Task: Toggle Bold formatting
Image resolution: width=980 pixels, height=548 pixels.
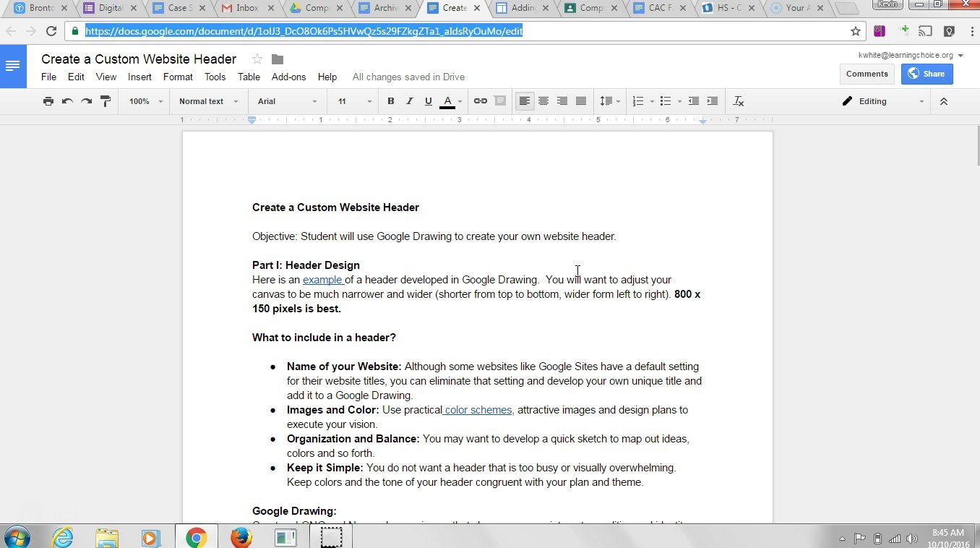Action: click(x=391, y=101)
